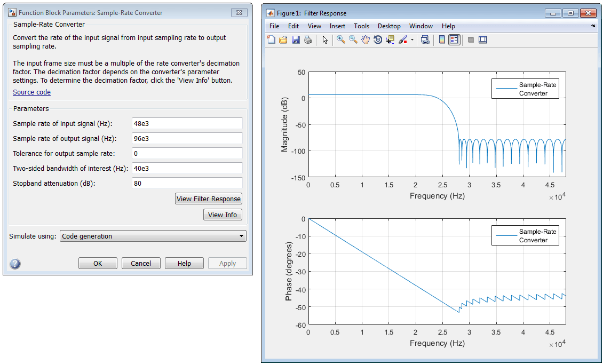The height and width of the screenshot is (364, 603).
Task: Click the Open File folder icon
Action: click(x=283, y=39)
